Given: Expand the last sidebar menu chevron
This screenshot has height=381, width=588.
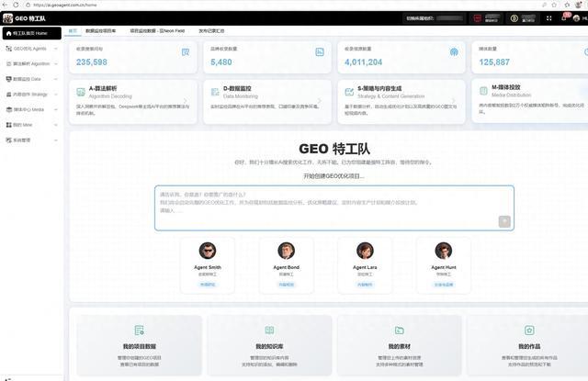Looking at the screenshot, I should (x=56, y=140).
